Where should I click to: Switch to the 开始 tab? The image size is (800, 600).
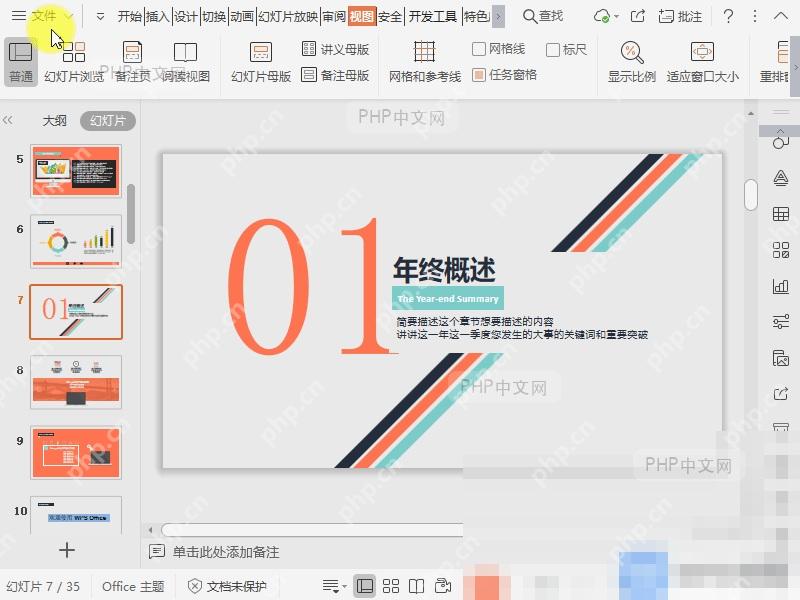130,17
